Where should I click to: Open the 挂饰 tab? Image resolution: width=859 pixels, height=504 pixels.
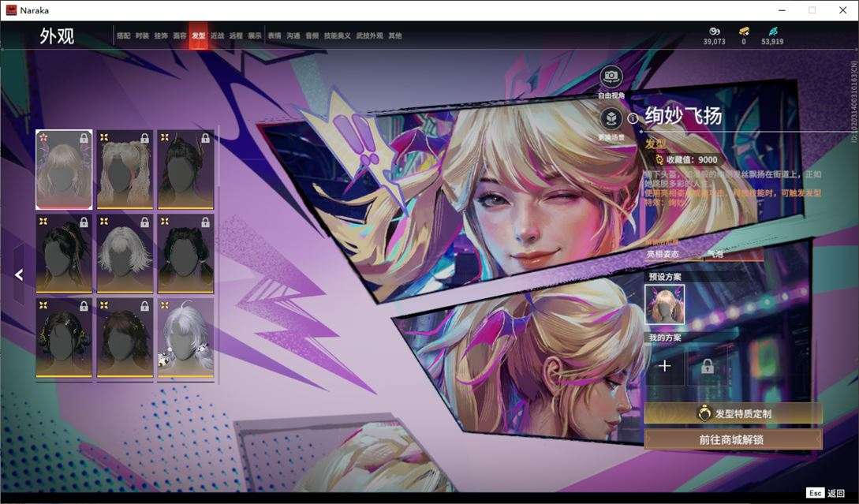[161, 35]
